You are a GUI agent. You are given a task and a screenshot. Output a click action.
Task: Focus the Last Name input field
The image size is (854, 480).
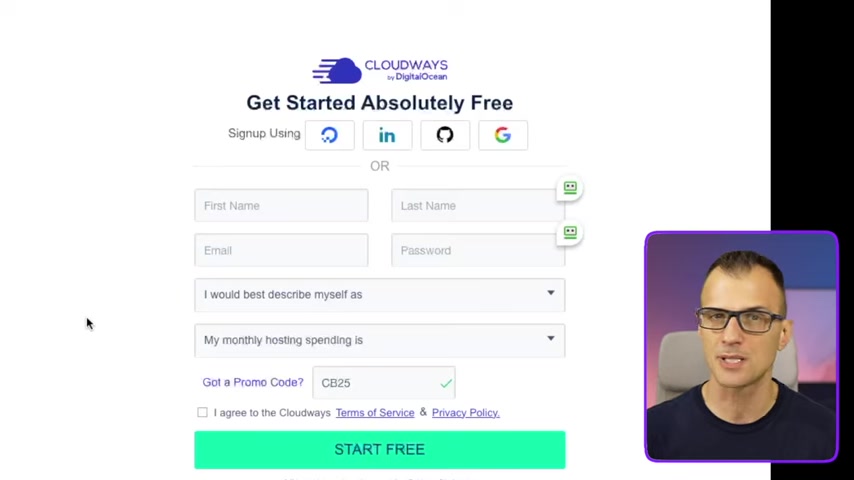tap(478, 205)
